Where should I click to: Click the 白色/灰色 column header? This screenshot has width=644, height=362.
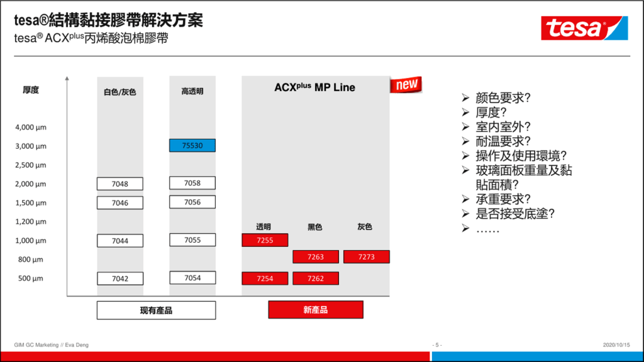point(120,92)
